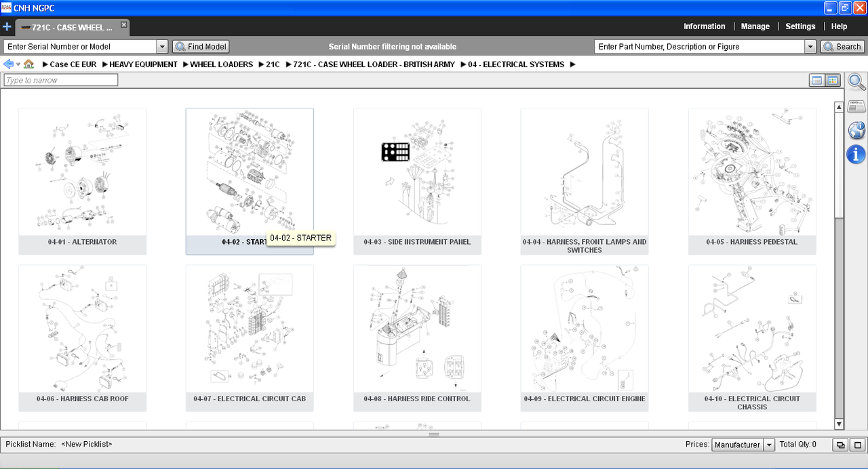This screenshot has height=469, width=868.
Task: Click the picklist panel splitter handle
Action: pos(434,434)
